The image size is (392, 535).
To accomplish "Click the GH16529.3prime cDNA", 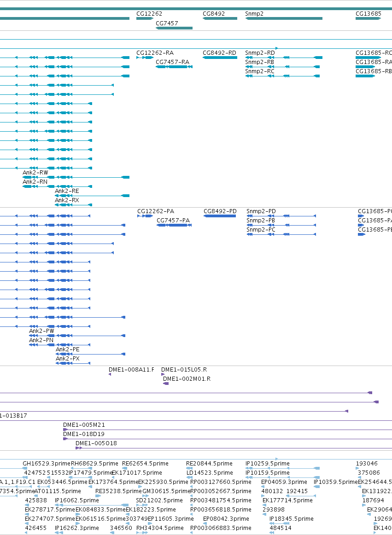I will click(24, 468).
